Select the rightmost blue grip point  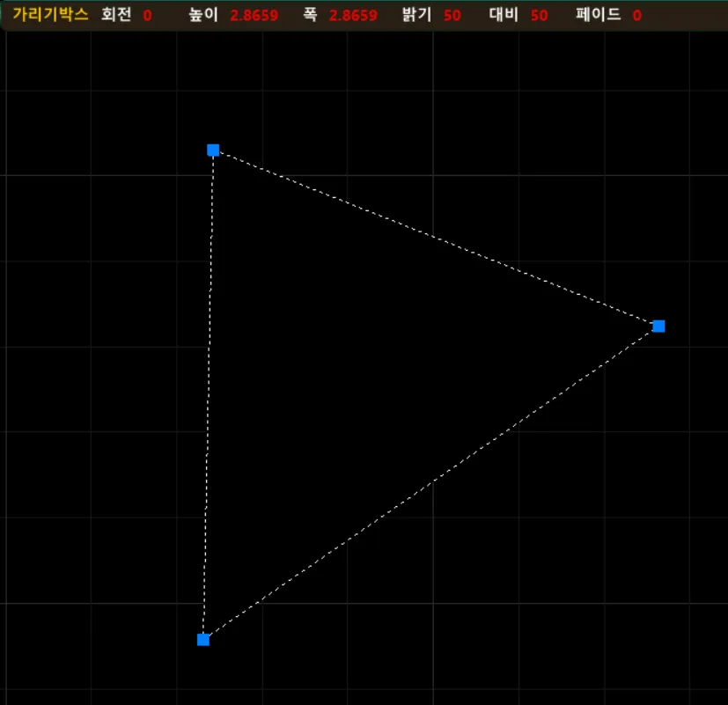pos(658,327)
